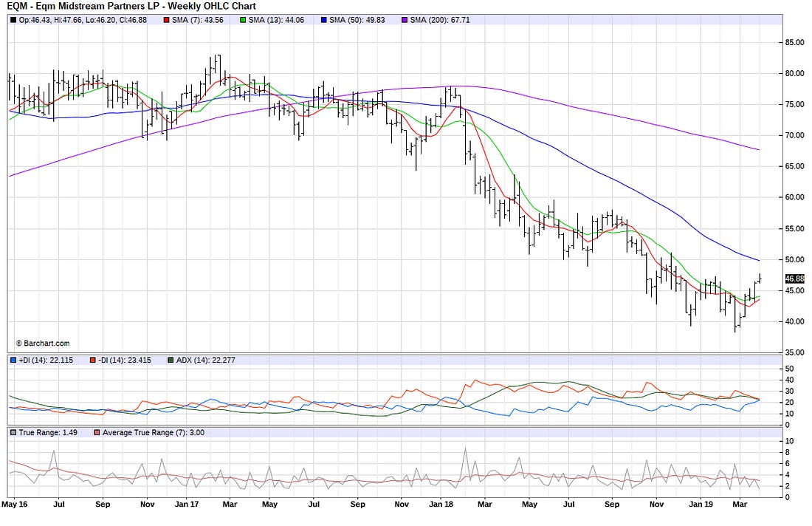
Task: Click the dark green ADX (14) swatch
Action: point(171,361)
